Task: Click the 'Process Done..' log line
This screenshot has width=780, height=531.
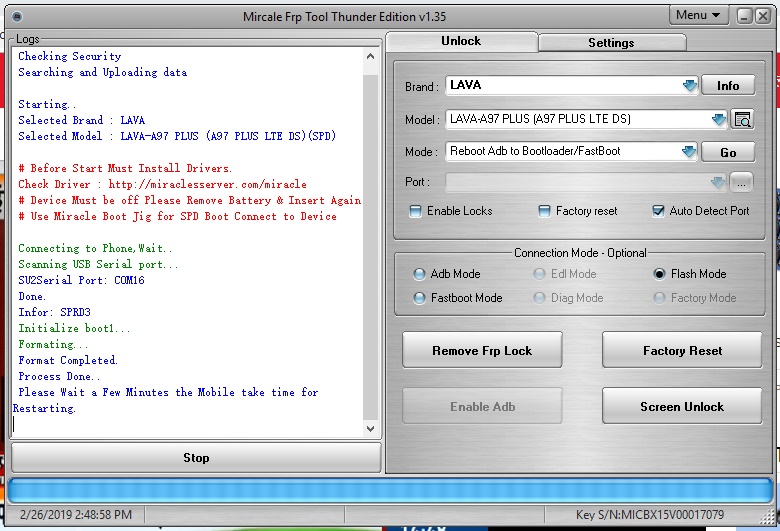Action: point(59,376)
